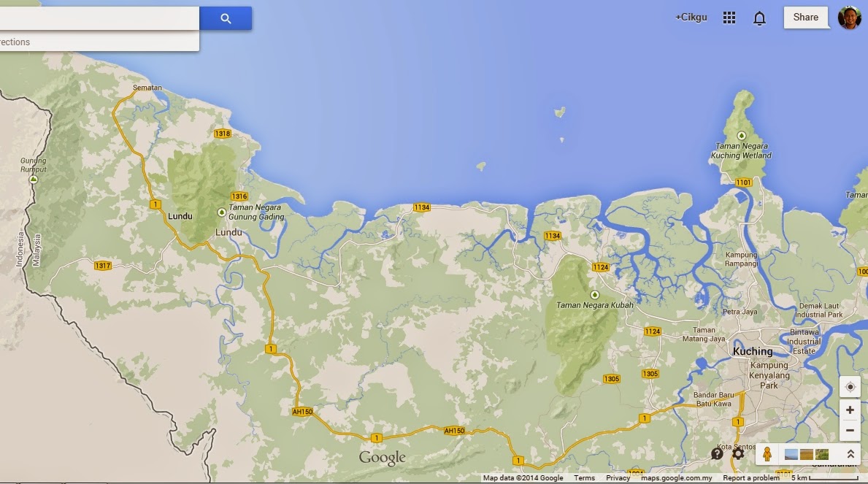Click Report a problem

[751, 478]
